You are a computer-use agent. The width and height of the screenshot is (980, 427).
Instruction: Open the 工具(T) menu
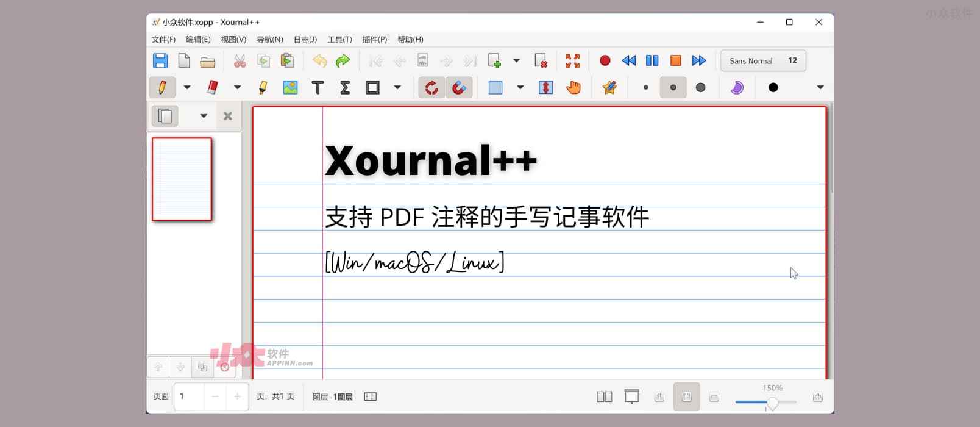(x=339, y=40)
